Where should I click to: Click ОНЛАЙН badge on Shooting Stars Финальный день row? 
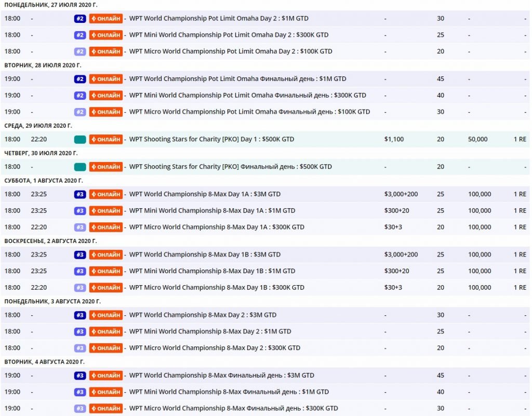click(x=106, y=167)
